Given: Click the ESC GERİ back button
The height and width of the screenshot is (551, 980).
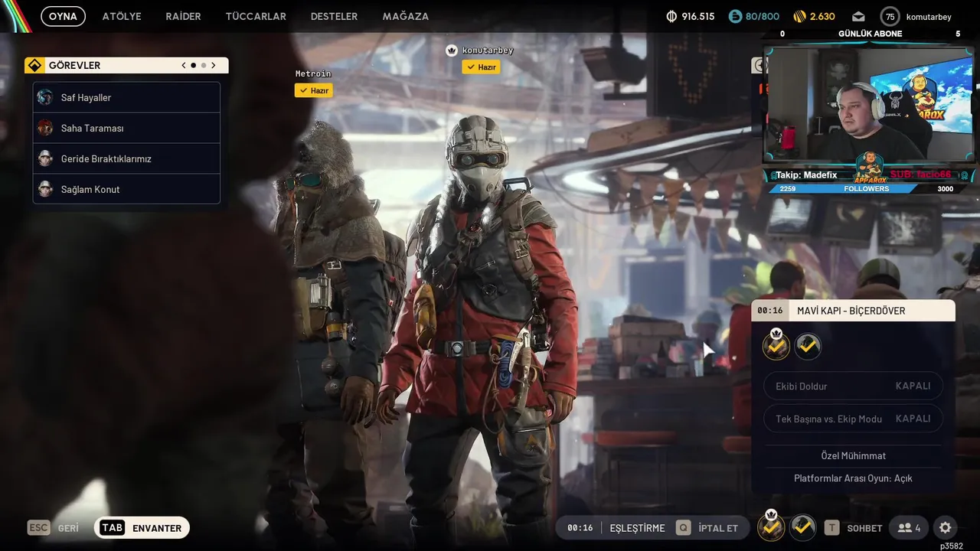Looking at the screenshot, I should tap(54, 528).
